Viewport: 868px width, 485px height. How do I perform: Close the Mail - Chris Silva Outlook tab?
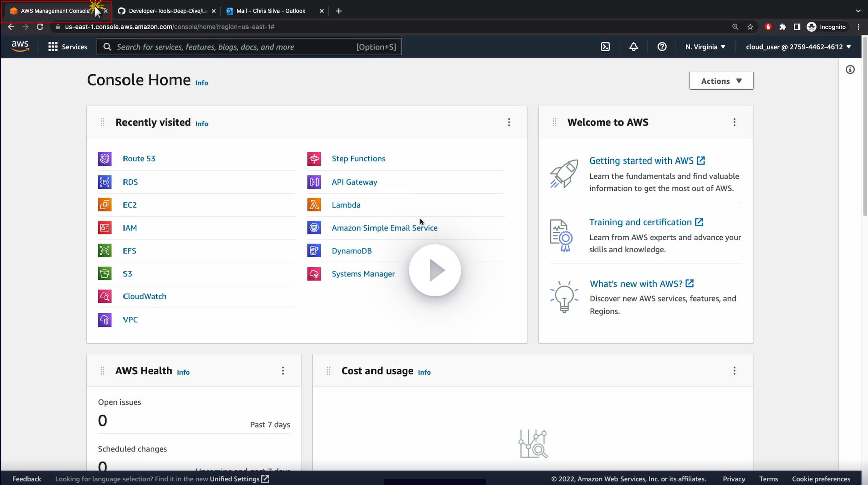322,11
